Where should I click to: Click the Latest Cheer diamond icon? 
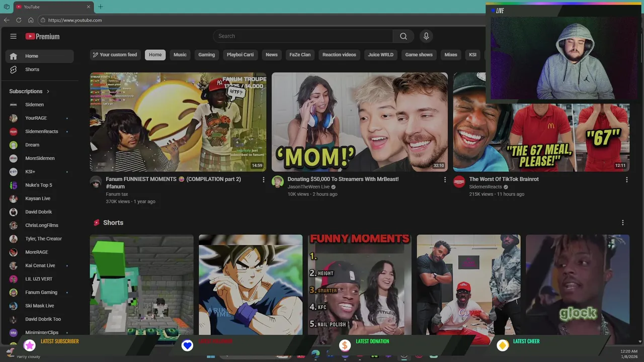[503, 345]
